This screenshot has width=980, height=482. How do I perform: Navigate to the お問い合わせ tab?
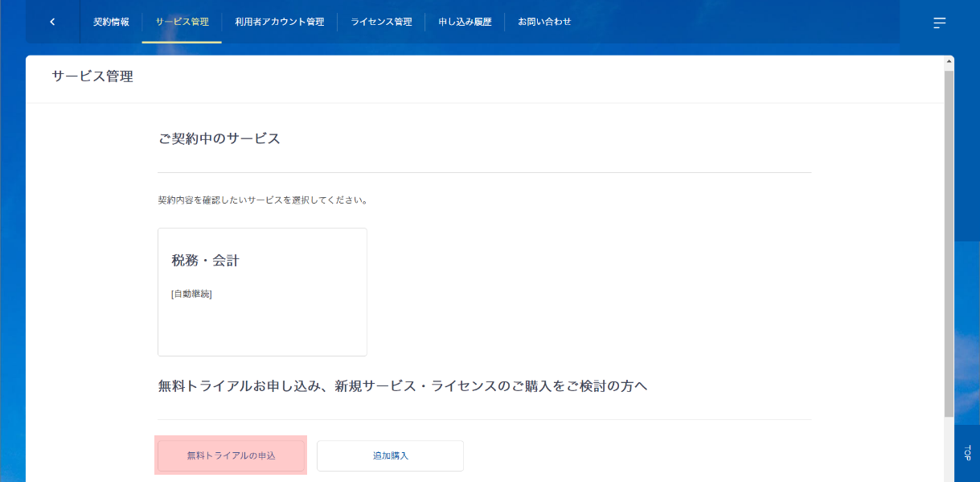tap(544, 22)
